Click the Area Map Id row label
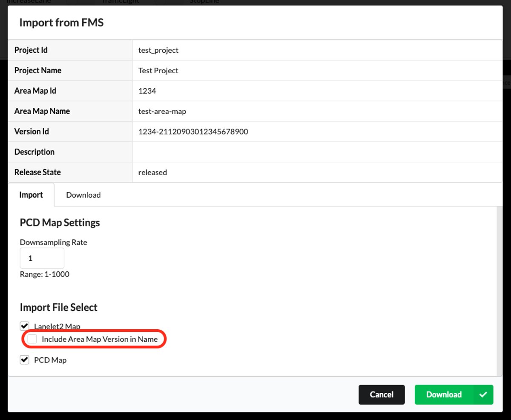Screen dimensions: 511x420 [x=35, y=91]
